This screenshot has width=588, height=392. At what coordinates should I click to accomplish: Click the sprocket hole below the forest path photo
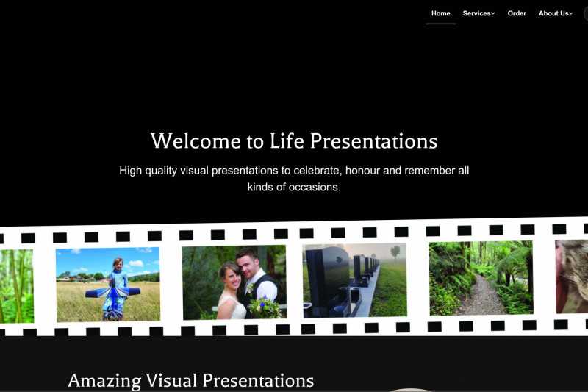[x=466, y=326]
